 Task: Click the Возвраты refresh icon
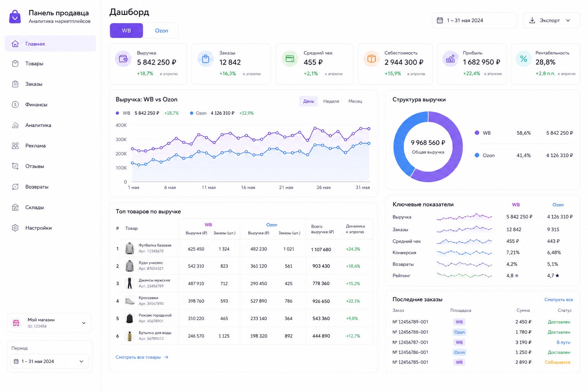[15, 187]
